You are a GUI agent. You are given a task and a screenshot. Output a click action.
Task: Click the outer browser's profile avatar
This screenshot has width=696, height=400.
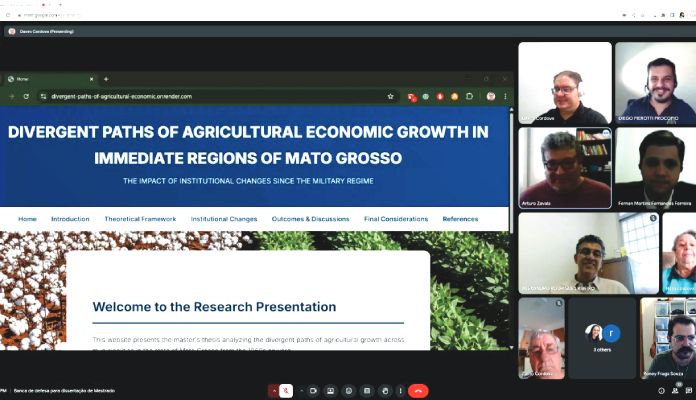(x=682, y=15)
